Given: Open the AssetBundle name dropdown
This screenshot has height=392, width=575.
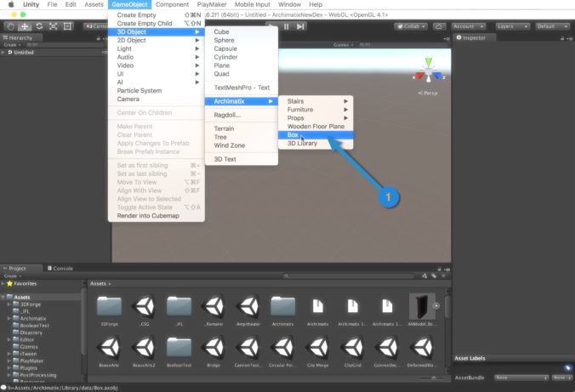Looking at the screenshot, I should (521, 378).
